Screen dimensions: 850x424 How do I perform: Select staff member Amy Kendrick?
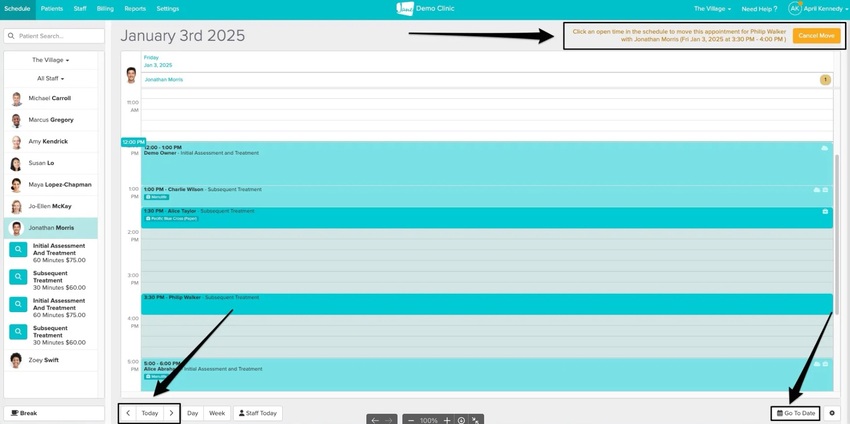pos(50,142)
